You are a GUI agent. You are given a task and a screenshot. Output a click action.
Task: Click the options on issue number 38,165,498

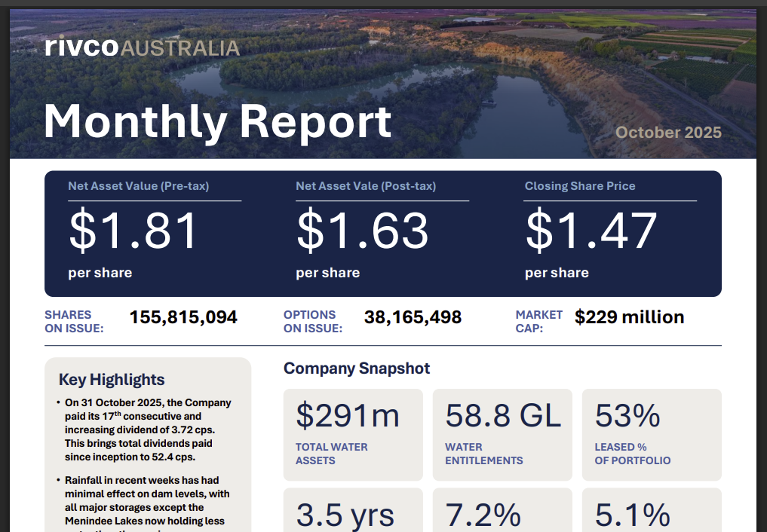pyautogui.click(x=413, y=317)
